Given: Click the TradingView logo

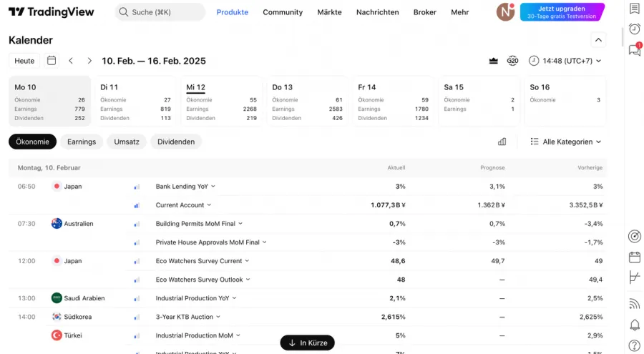Looking at the screenshot, I should pos(52,12).
